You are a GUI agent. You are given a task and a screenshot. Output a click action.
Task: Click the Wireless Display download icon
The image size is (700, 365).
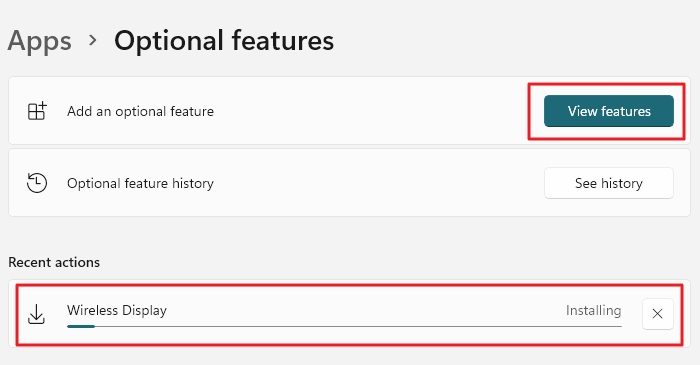(36, 314)
